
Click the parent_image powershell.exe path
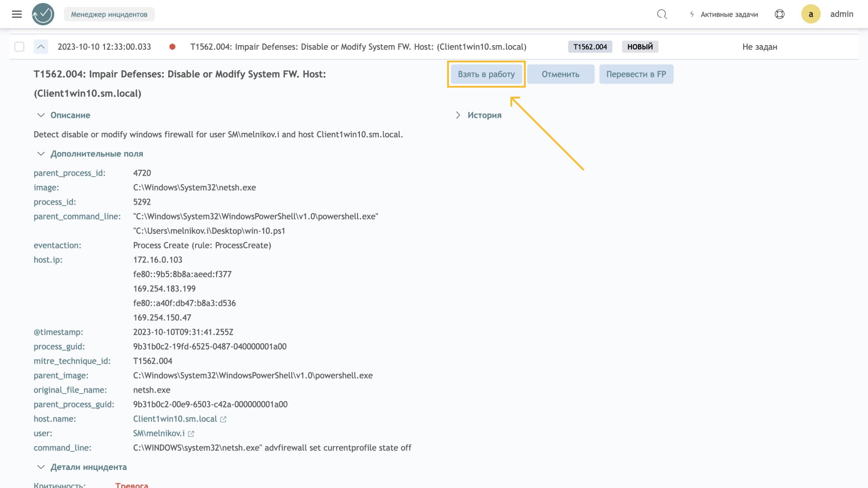click(253, 375)
